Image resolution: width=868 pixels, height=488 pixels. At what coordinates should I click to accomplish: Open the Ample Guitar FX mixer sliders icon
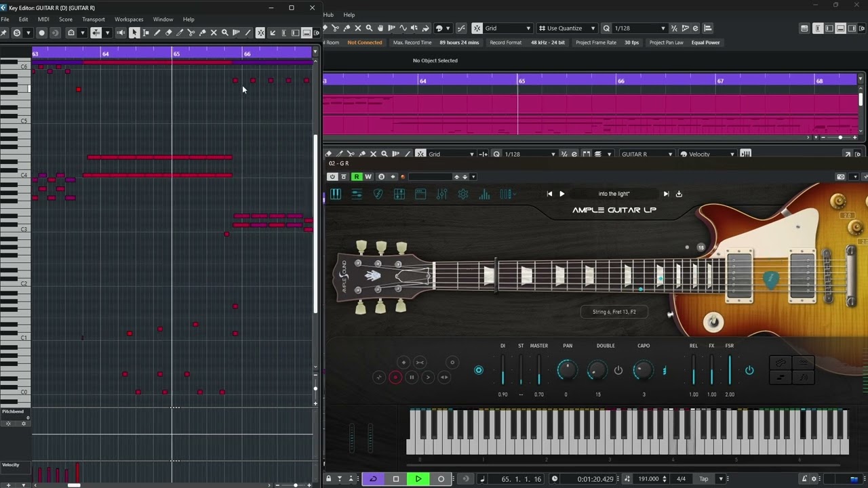(x=442, y=195)
